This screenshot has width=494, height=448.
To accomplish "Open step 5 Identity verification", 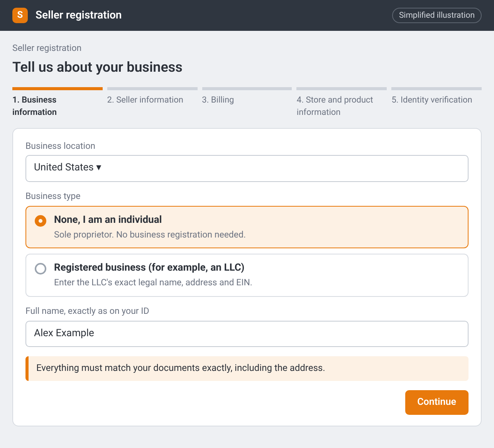I will pos(436,96).
